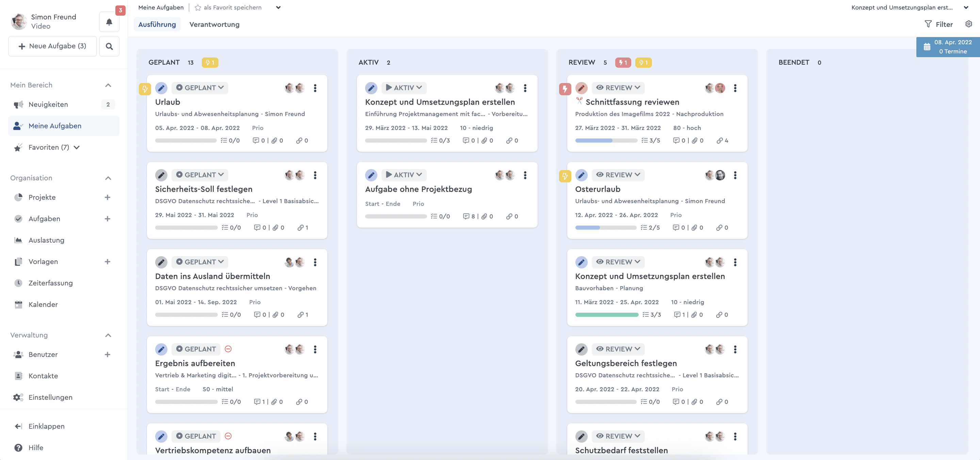Open REVIEW status dropdown on Osterurlaub card
This screenshot has width=980, height=460.
point(618,175)
